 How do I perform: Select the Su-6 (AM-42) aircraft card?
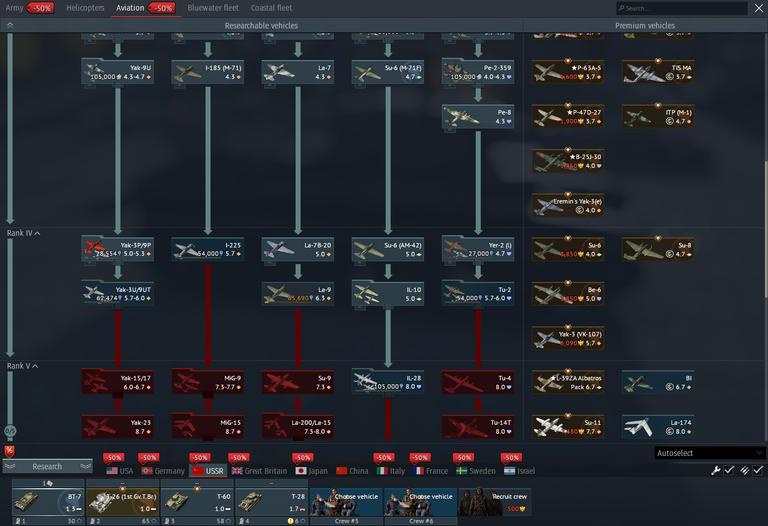(388, 249)
